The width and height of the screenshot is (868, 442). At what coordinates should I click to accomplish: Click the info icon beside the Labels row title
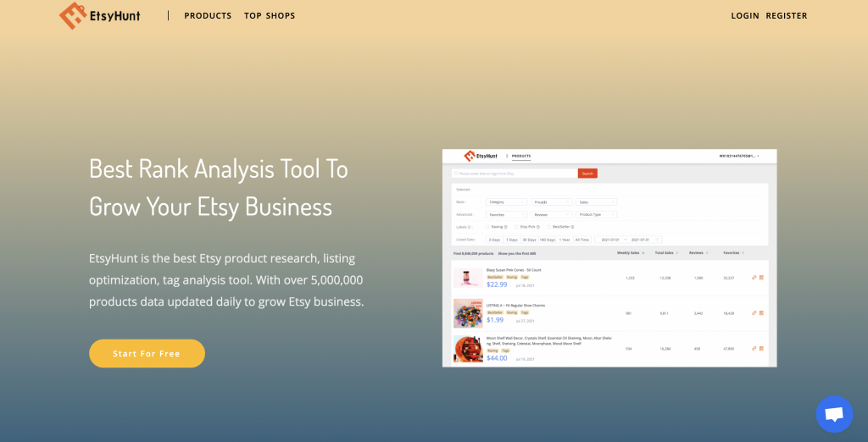(469, 227)
